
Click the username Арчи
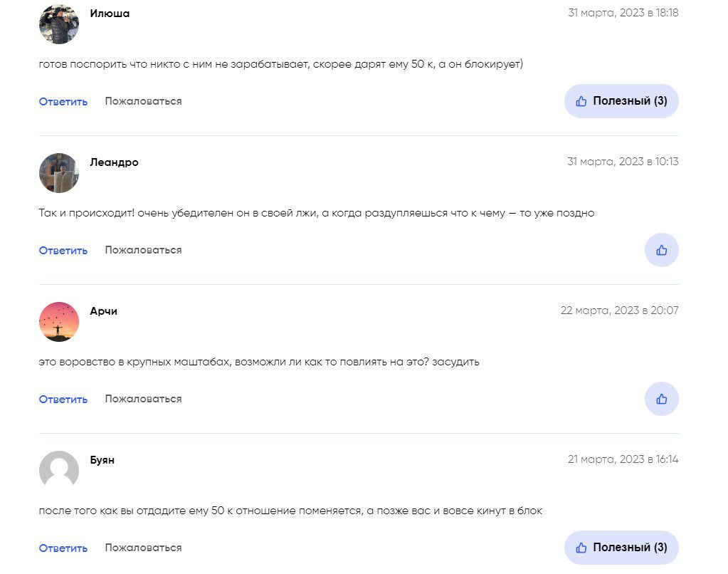tap(103, 311)
